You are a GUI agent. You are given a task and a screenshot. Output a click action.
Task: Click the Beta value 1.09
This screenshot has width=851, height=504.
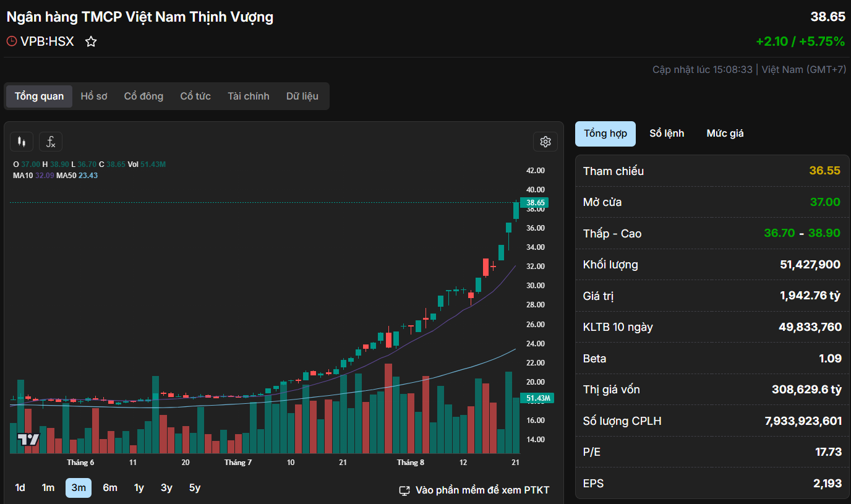830,358
